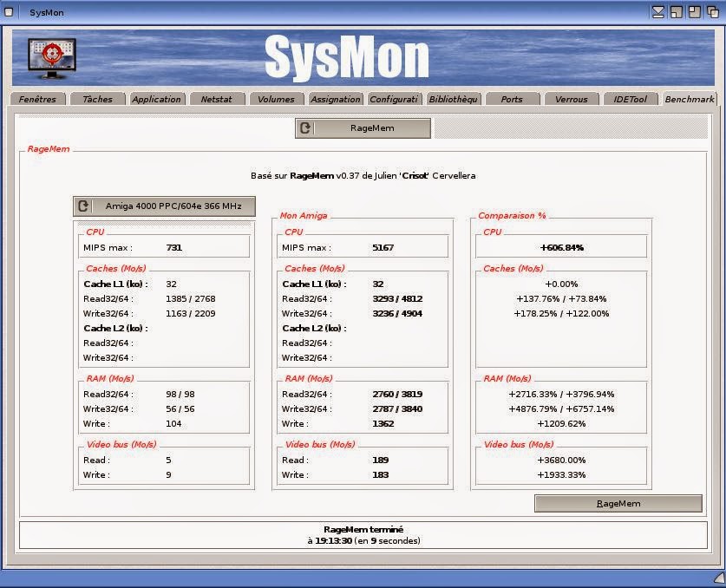Image resolution: width=726 pixels, height=588 pixels.
Task: Select the Assignation tab
Action: click(x=335, y=99)
